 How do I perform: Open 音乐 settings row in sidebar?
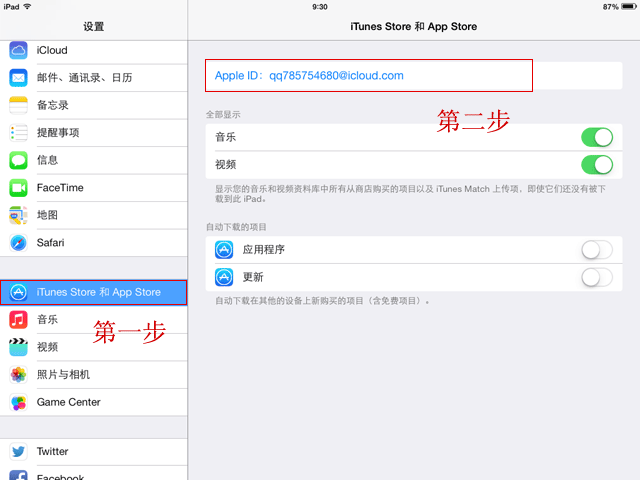[x=93, y=320]
